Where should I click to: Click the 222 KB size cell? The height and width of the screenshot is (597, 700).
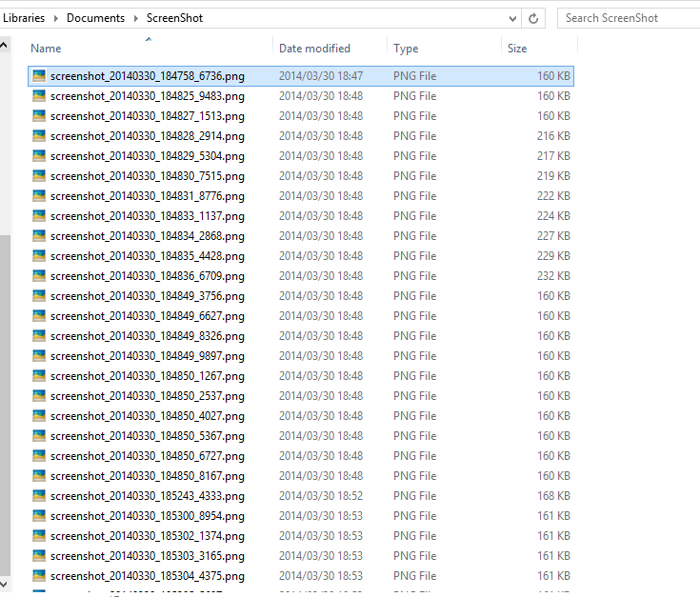pyautogui.click(x=553, y=196)
